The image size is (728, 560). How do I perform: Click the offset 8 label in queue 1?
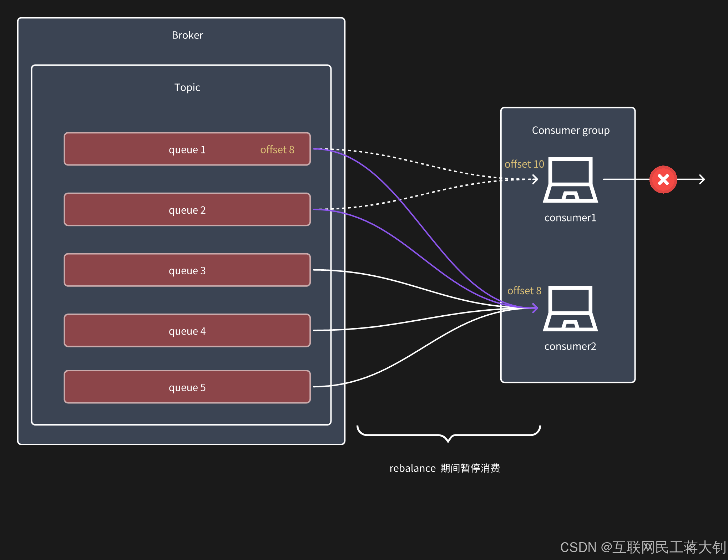(x=277, y=149)
